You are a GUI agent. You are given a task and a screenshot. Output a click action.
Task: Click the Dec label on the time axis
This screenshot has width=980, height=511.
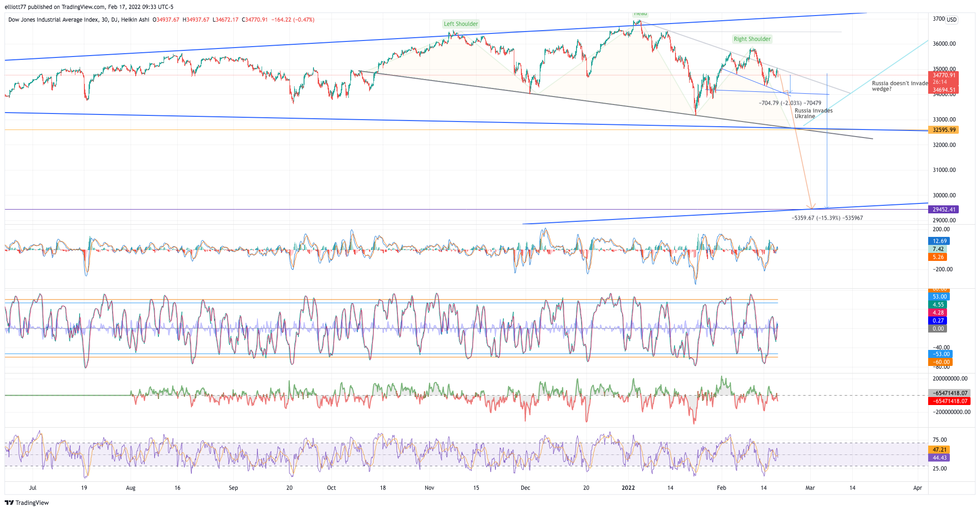click(x=525, y=488)
